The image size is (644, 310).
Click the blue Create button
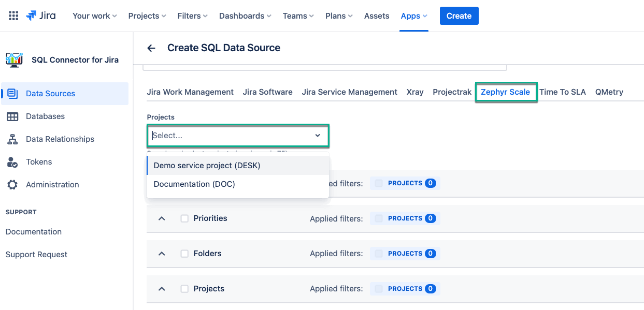coord(459,16)
